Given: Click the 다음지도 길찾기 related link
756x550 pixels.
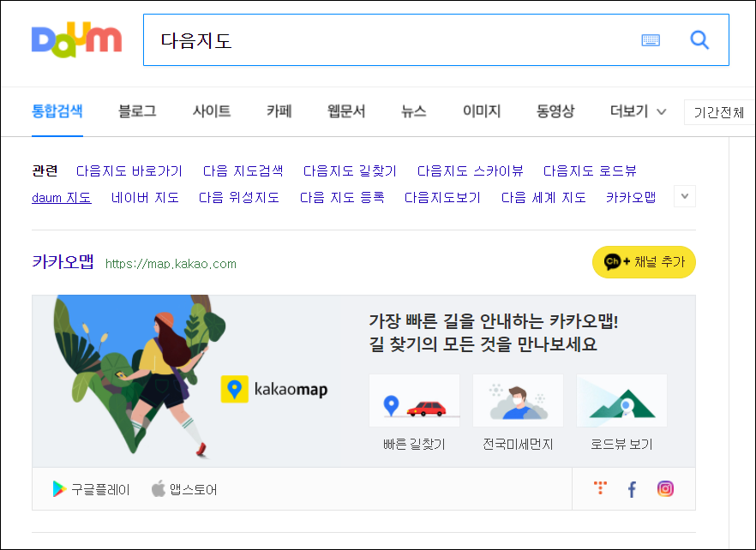Looking at the screenshot, I should click(350, 170).
